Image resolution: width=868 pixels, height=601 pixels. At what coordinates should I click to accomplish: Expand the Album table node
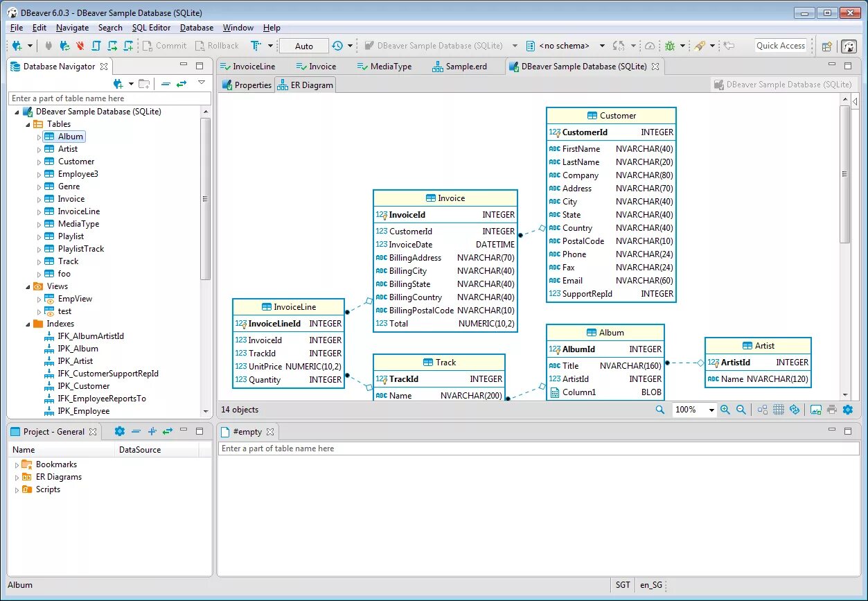pyautogui.click(x=39, y=137)
